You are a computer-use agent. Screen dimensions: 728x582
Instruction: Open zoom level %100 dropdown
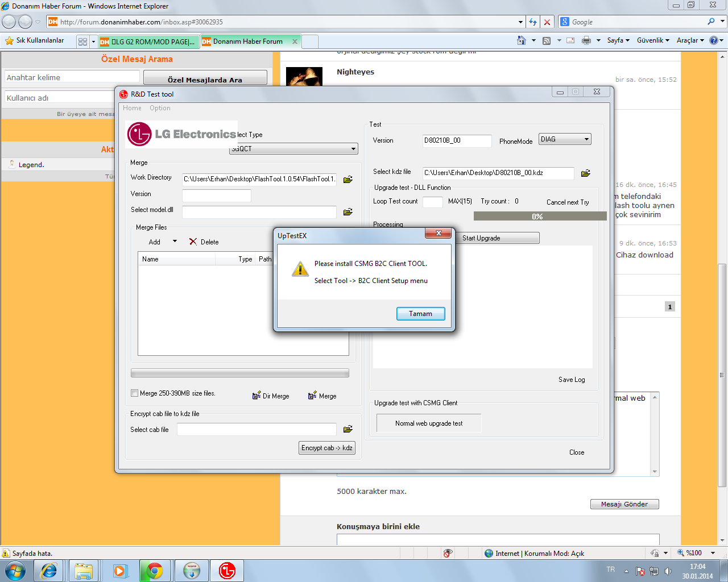[713, 553]
